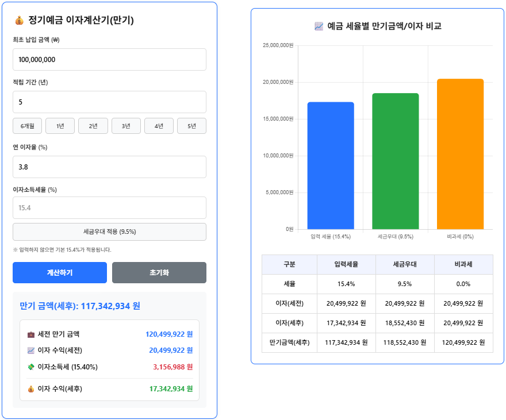Screen dimensions: 506x420
Task: Select the 4년 term preset
Action: (x=159, y=125)
